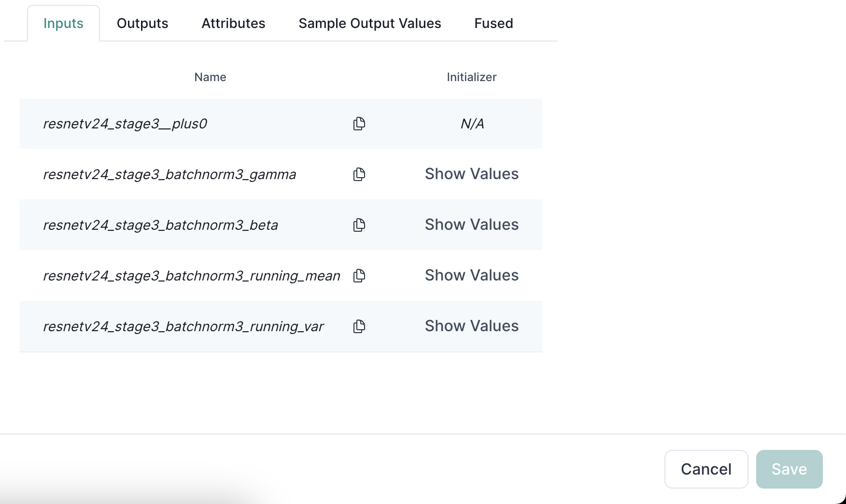Open the Attributes tab
Screen dimensions: 846x504
(233, 23)
